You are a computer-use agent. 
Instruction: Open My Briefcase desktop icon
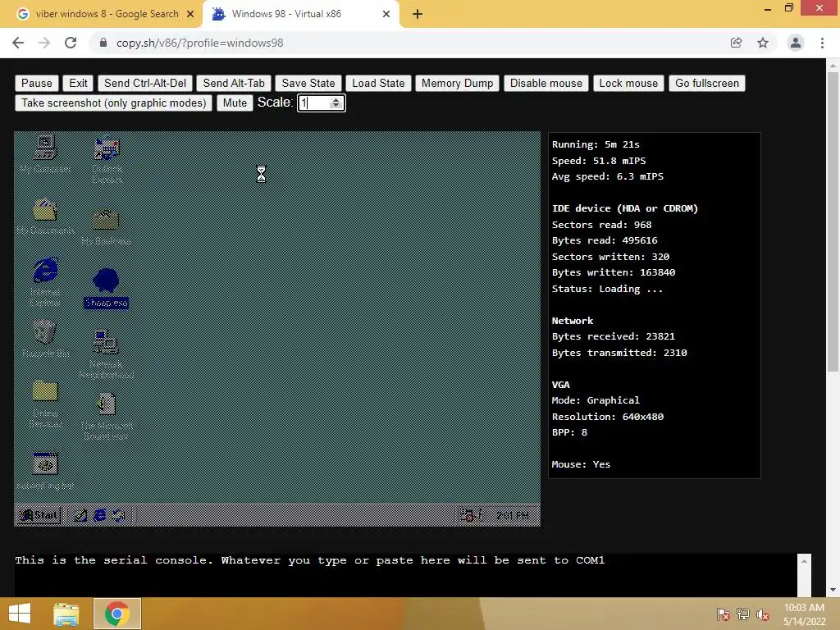point(106,226)
